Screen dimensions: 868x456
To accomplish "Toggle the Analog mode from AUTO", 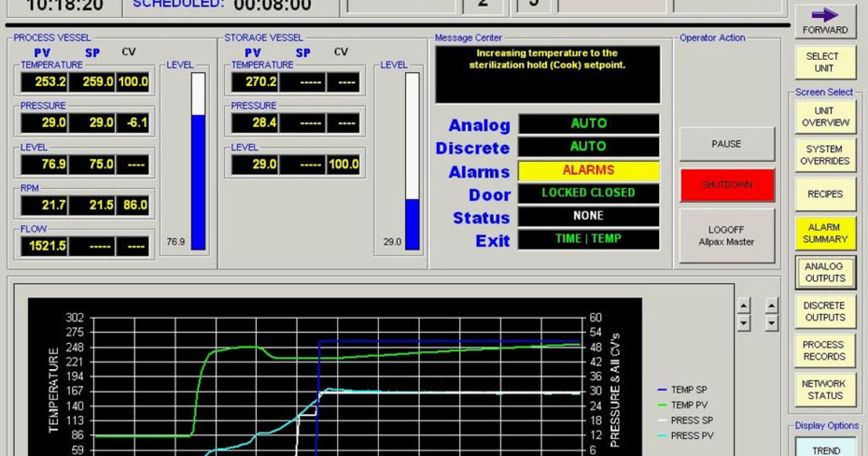I will pyautogui.click(x=588, y=124).
